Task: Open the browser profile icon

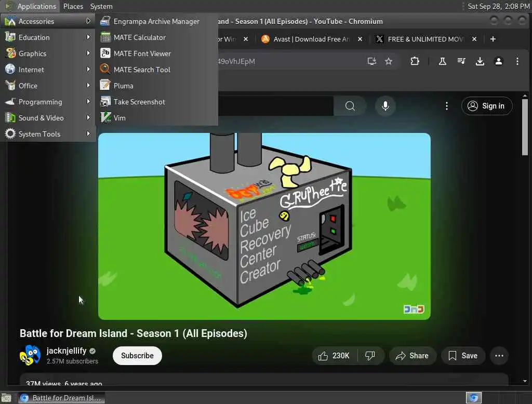Action: [x=498, y=61]
